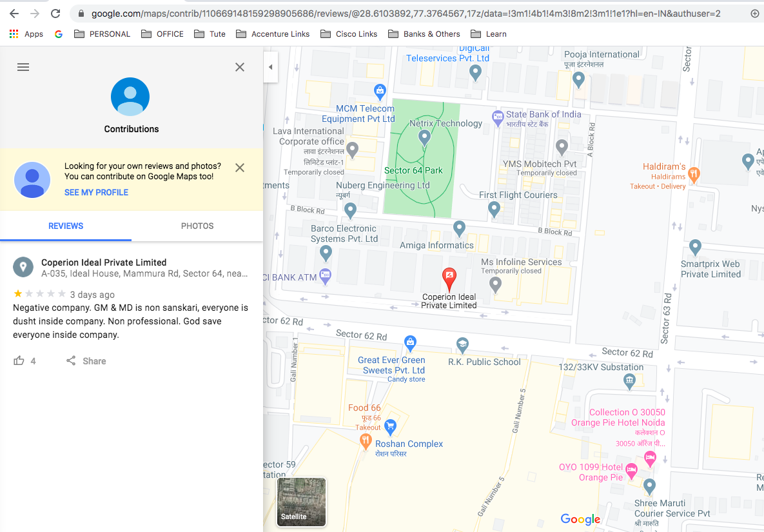The height and width of the screenshot is (532, 764).
Task: Click the DigiCall Teleservices pin
Action: tap(476, 73)
